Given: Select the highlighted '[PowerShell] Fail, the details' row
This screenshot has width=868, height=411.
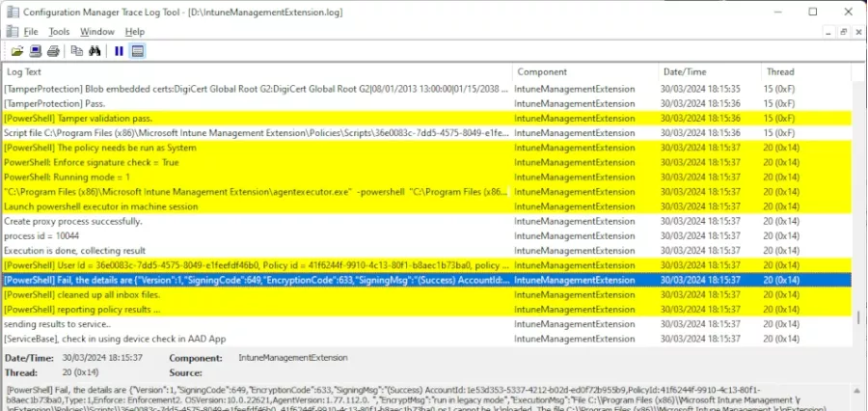Looking at the screenshot, I should coord(256,280).
